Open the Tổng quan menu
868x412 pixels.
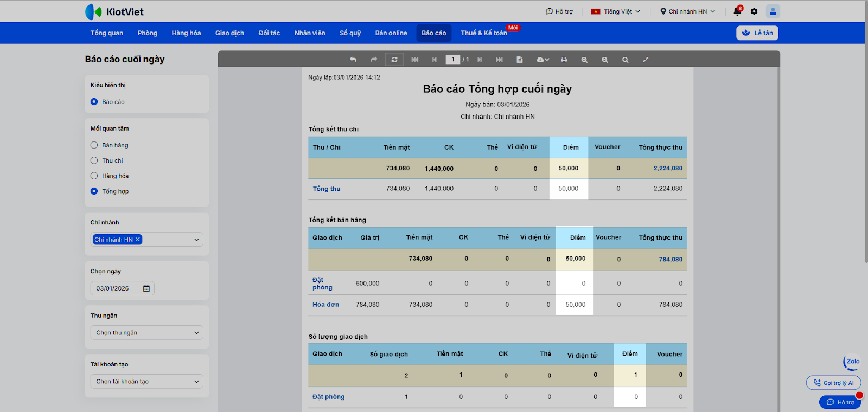(107, 33)
